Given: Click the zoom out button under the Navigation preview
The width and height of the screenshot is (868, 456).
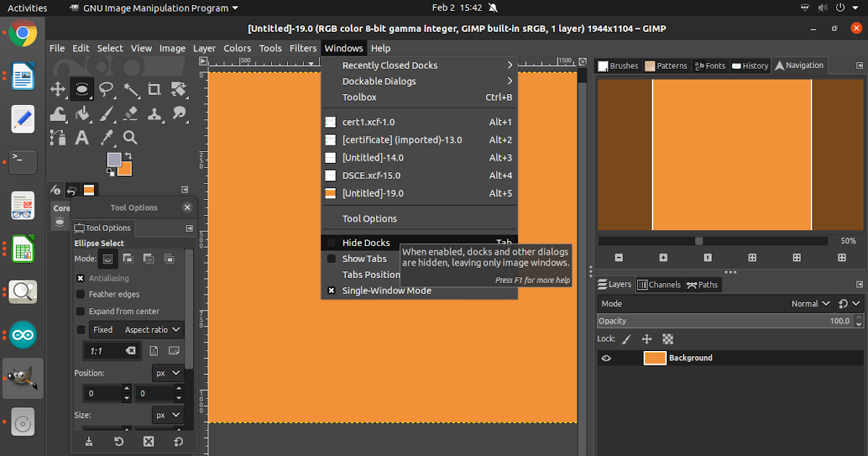Looking at the screenshot, I should 618,258.
